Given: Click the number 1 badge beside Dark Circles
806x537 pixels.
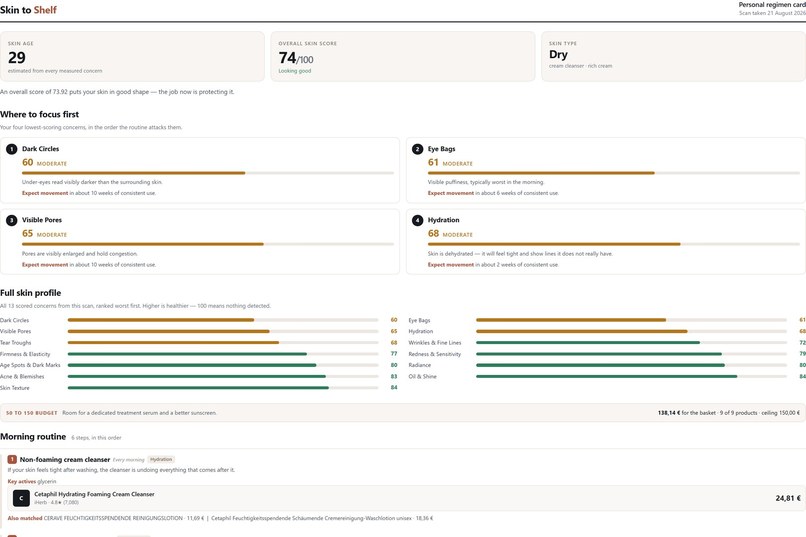Looking at the screenshot, I should [x=11, y=149].
